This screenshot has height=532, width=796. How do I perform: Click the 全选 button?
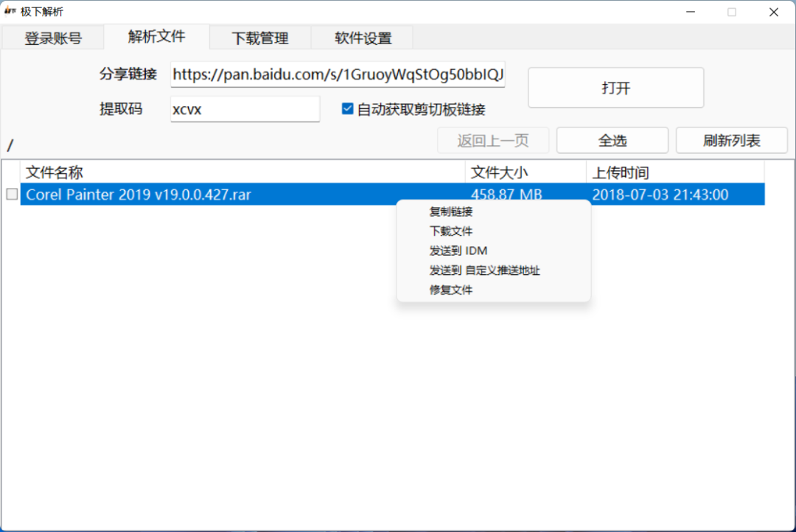[x=612, y=140]
